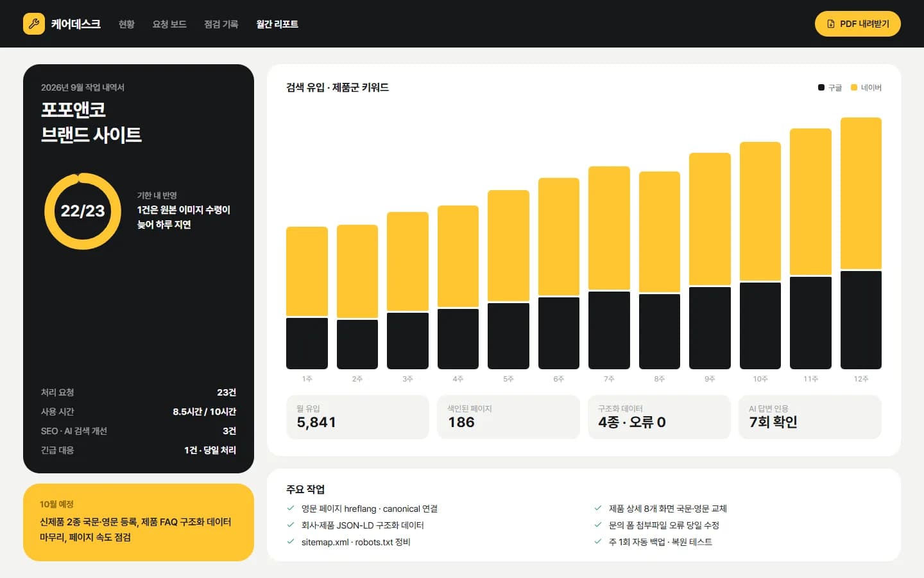Click the 2026년 9월 작업 내역서 label
This screenshot has width=924, height=578.
[83, 87]
